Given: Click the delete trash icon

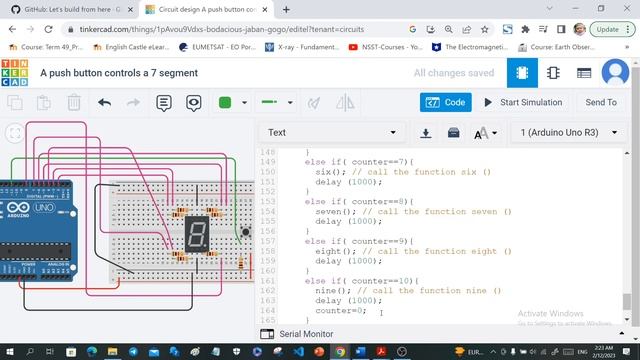Looking at the screenshot, I should 74,102.
